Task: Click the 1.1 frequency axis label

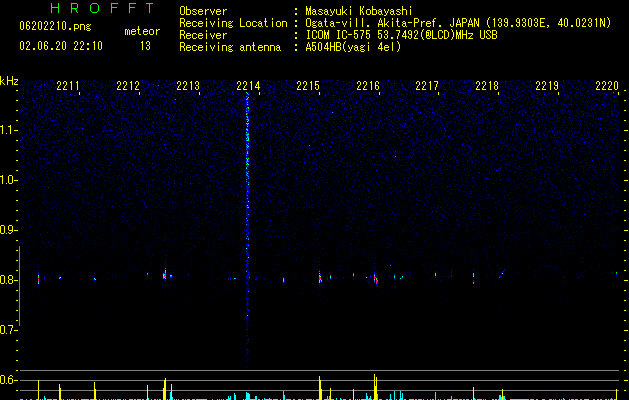Action: coord(8,130)
